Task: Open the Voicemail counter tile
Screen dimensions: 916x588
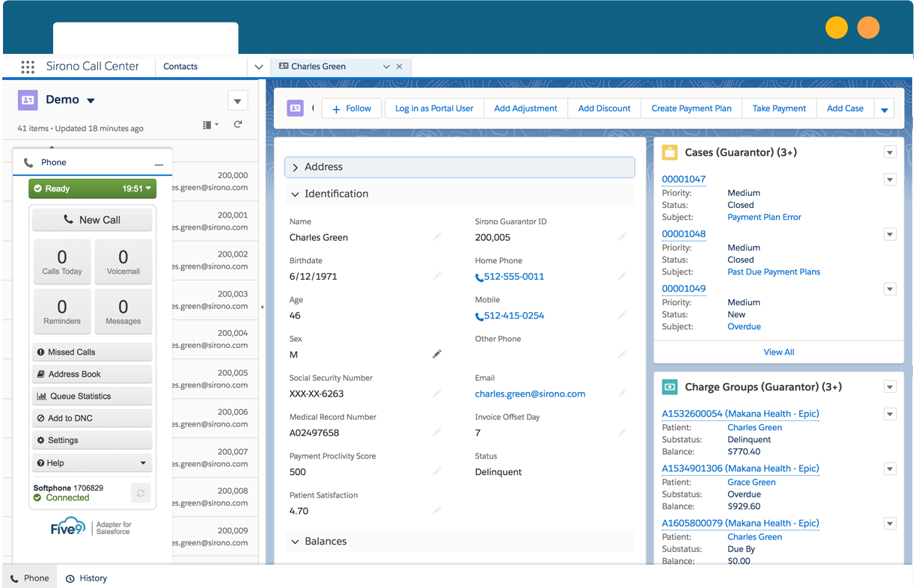Action: (123, 262)
